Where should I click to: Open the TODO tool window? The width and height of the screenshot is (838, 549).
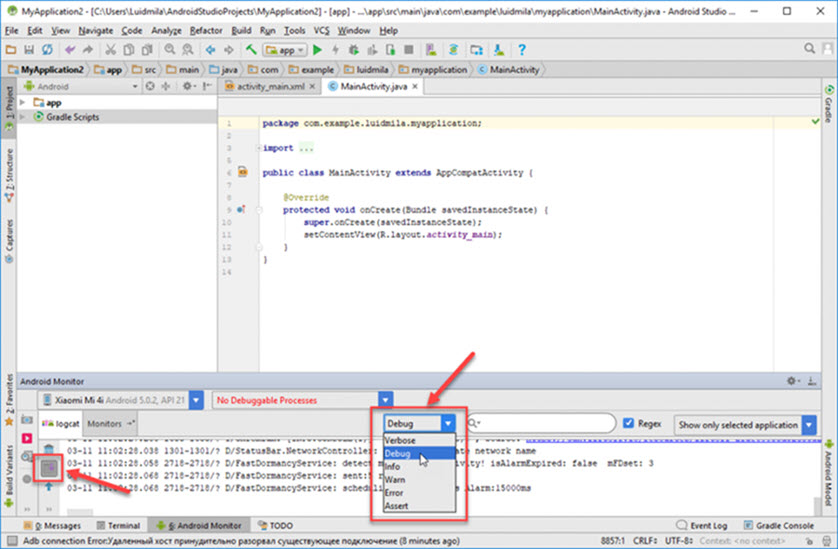275,525
